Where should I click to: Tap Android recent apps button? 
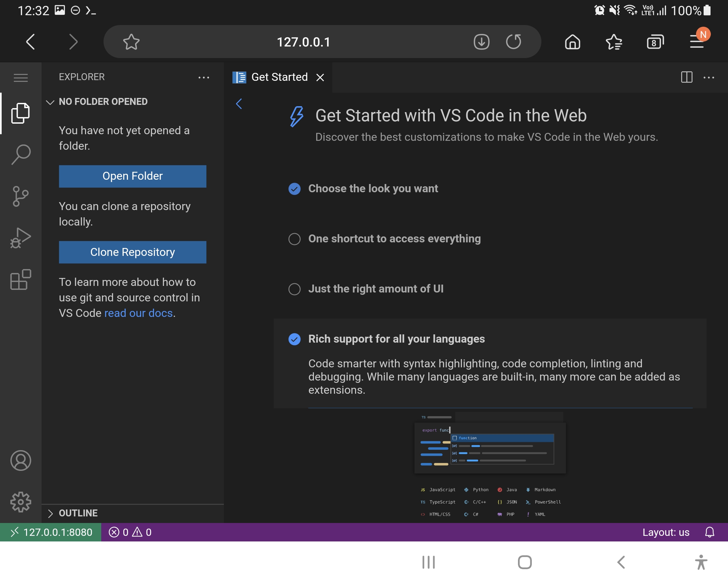pyautogui.click(x=429, y=562)
